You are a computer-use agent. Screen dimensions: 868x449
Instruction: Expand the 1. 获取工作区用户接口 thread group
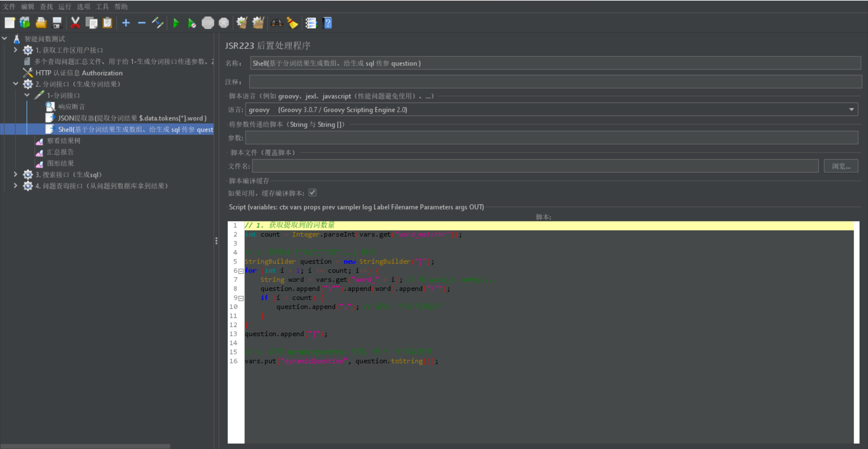(x=16, y=50)
